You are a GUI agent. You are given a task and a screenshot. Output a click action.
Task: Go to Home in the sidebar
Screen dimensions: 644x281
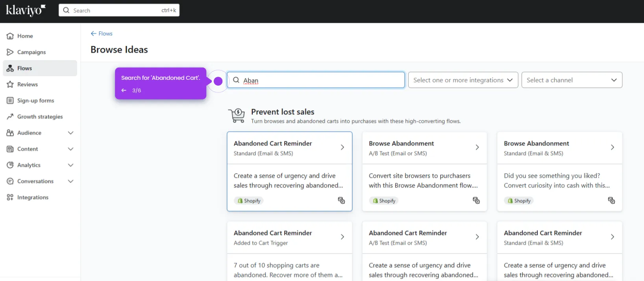pyautogui.click(x=40, y=36)
